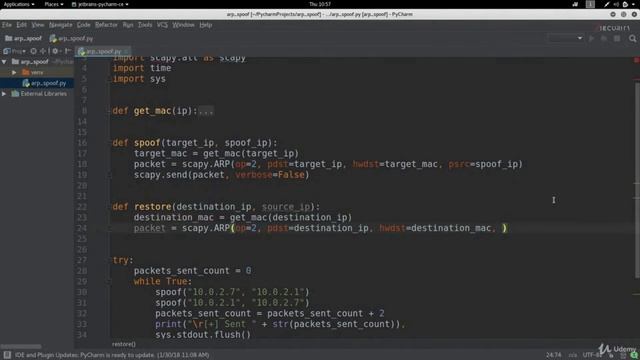
Task: Click the arp_spoof.py file breadcrumb
Action: 71,38
